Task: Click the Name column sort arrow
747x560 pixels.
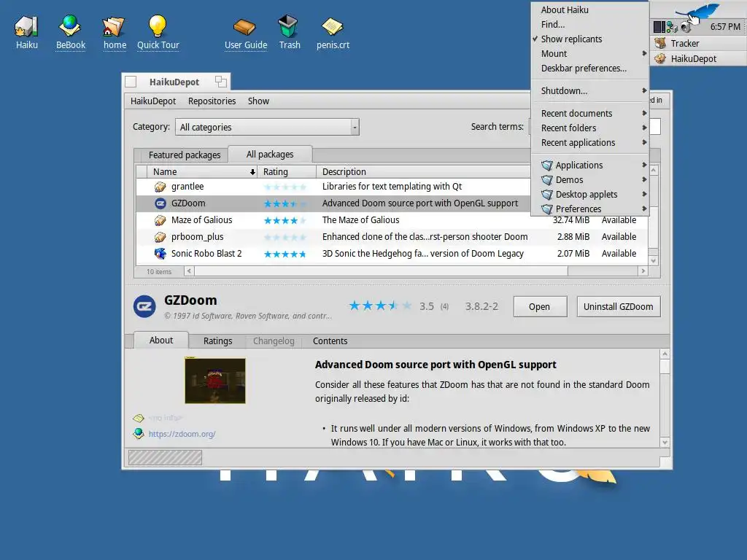Action: click(252, 172)
